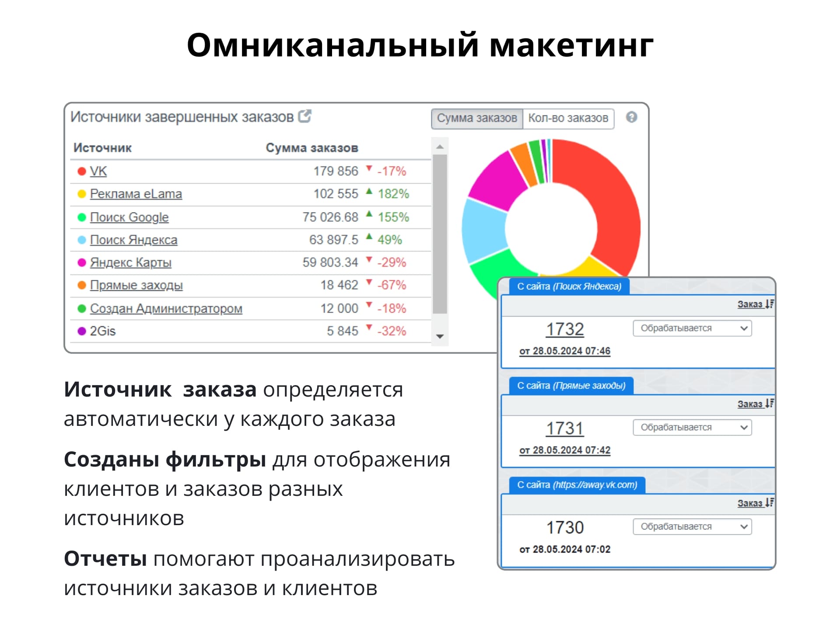
Task: Click the 2Gis source row label
Action: point(103,331)
